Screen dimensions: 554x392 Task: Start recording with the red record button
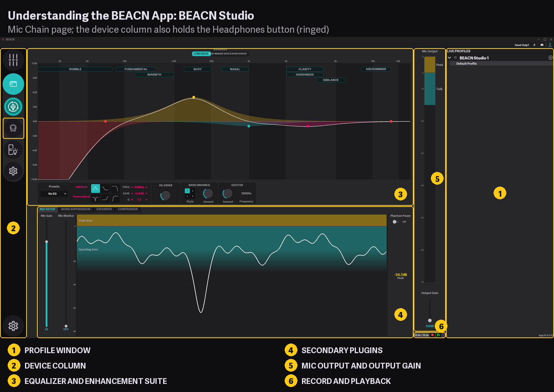pyautogui.click(x=432, y=335)
